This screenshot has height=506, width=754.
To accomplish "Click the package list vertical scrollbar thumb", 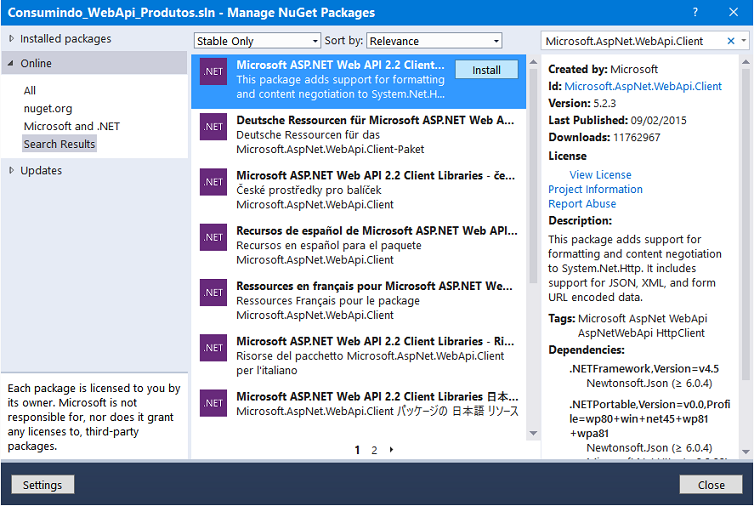I will click(x=533, y=176).
